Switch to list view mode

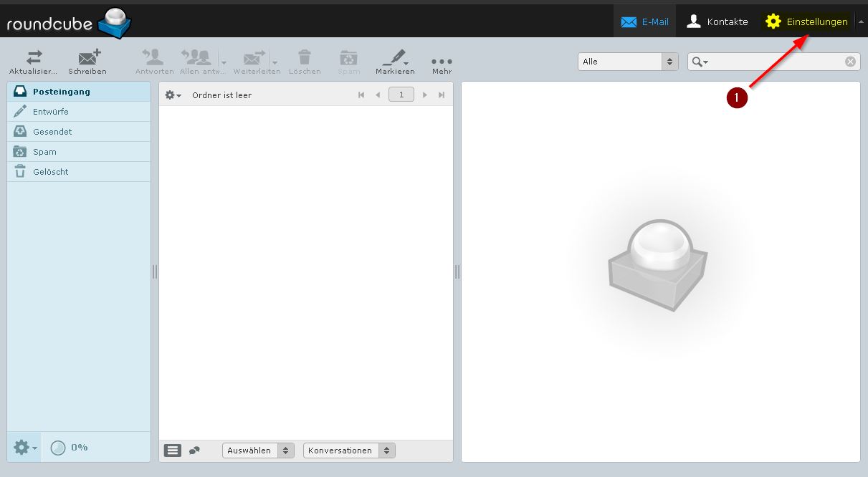point(173,450)
